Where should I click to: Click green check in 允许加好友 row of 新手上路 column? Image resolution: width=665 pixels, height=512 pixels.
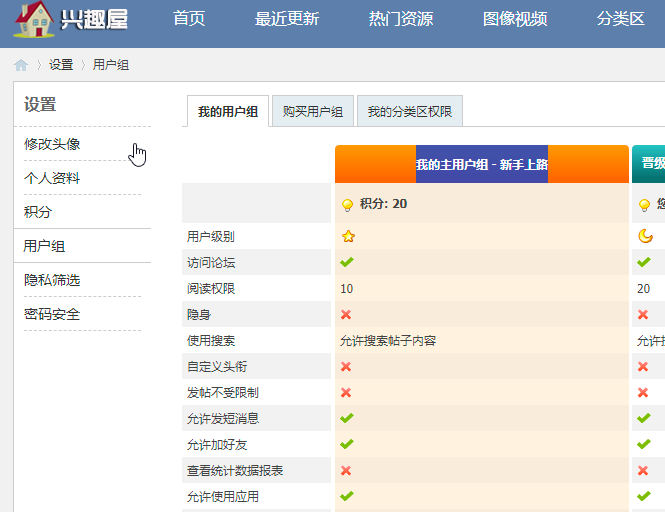point(346,444)
